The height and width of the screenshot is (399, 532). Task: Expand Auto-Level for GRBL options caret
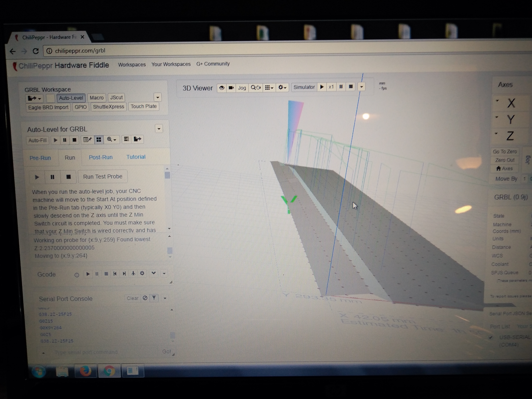click(x=159, y=129)
